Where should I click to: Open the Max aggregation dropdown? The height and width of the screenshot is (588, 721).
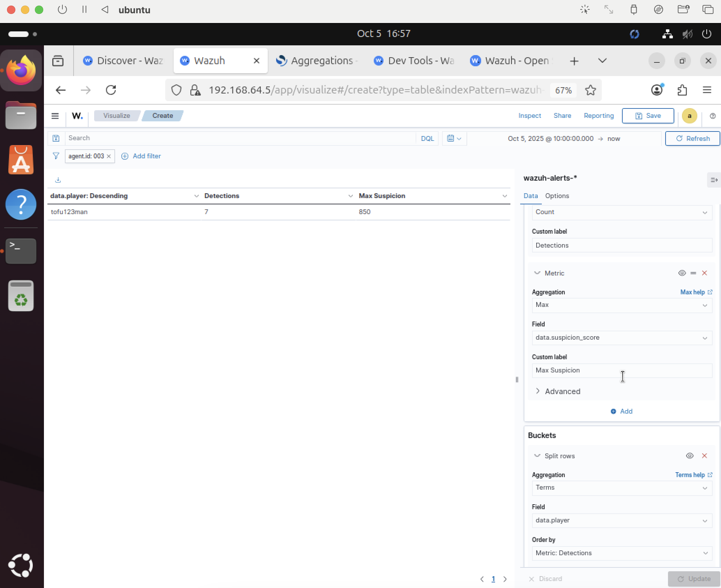point(621,305)
